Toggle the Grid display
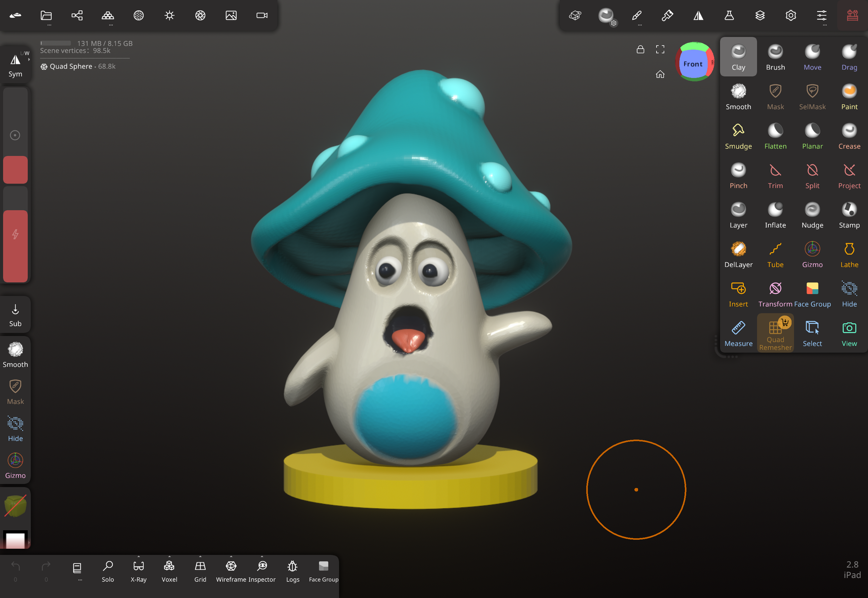Viewport: 868px width, 598px height. pyautogui.click(x=200, y=571)
